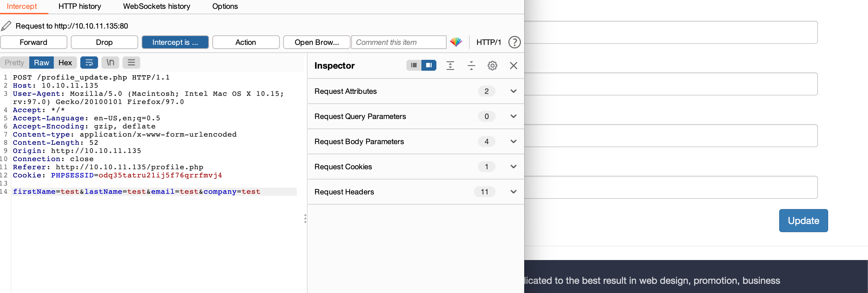The width and height of the screenshot is (868, 293).
Task: Click the pencil edit icon beside request target
Action: pos(6,26)
